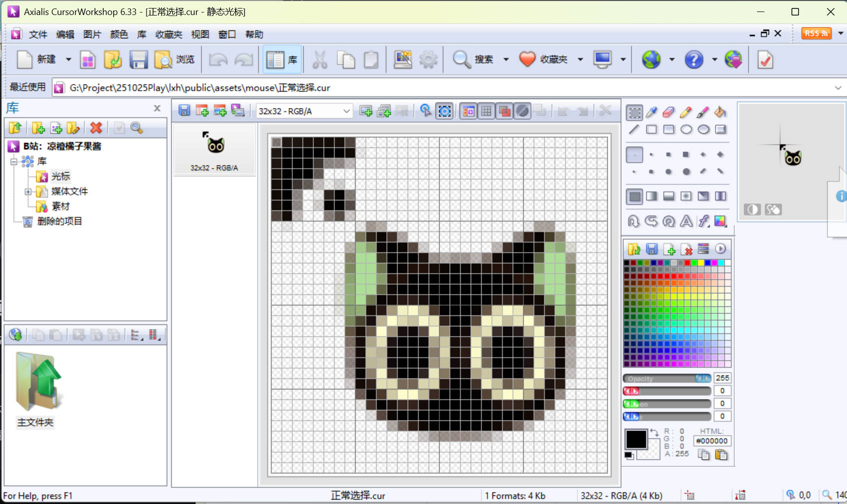
Task: Open the filter effects f tool
Action: point(703,221)
